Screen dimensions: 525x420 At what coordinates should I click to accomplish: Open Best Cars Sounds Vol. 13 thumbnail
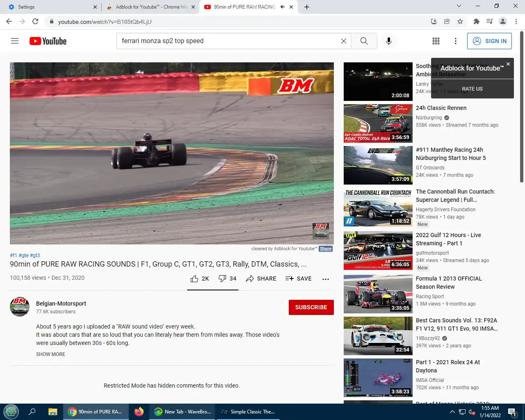click(378, 336)
